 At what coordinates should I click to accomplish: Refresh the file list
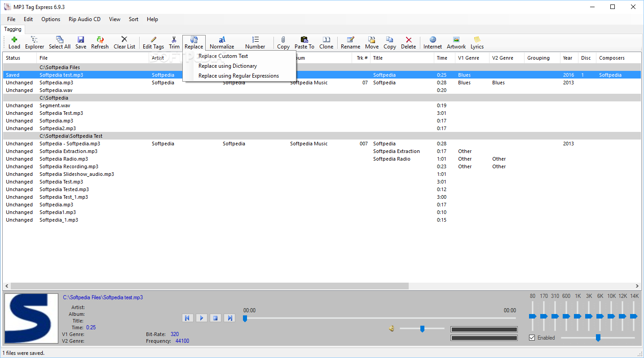100,43
